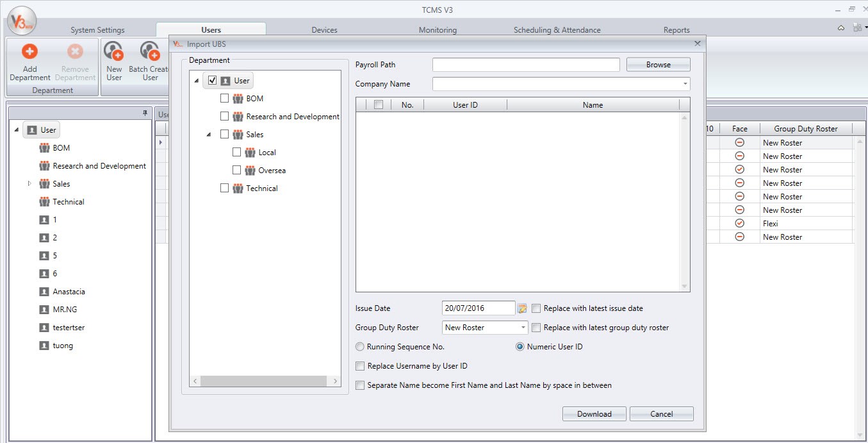Click the Remove Department icon
Screen dimensions: 868x443
(x=75, y=51)
